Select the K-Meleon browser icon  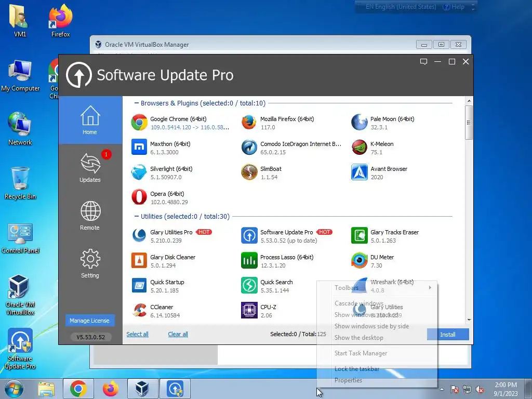coord(360,147)
